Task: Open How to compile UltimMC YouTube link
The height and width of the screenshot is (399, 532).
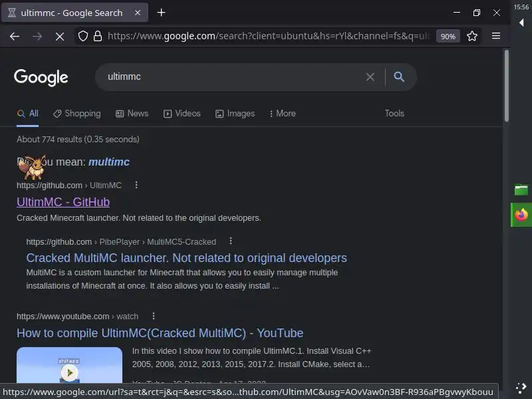Action: pyautogui.click(x=160, y=333)
